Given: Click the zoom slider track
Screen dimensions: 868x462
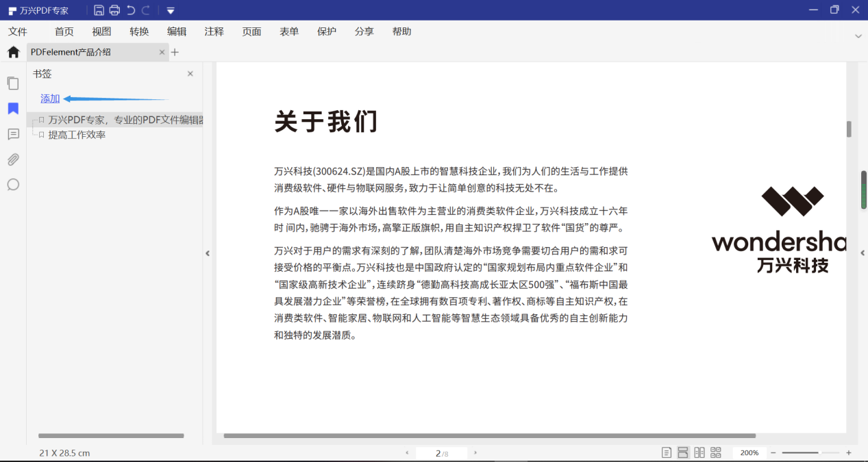Looking at the screenshot, I should pyautogui.click(x=810, y=453).
